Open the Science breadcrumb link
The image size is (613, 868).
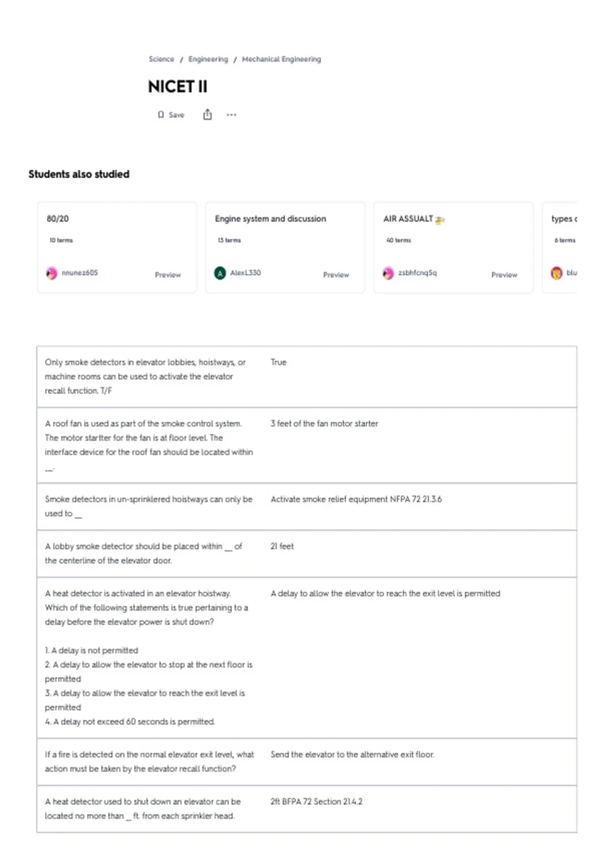[x=161, y=59]
